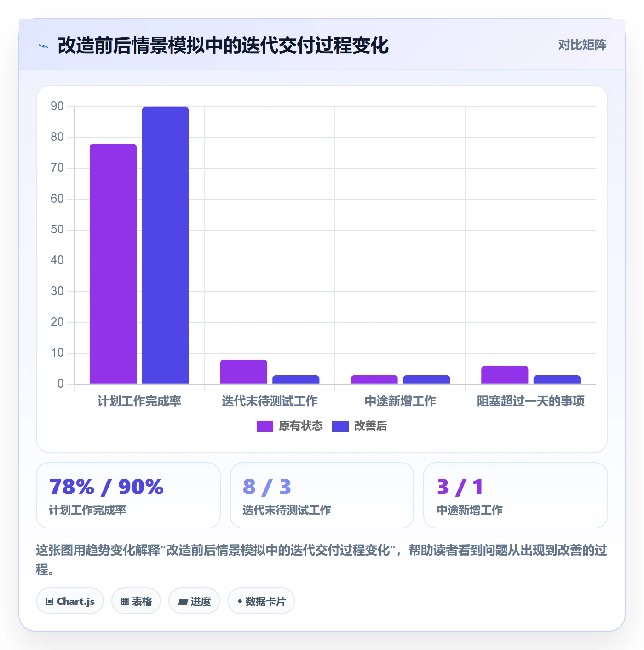644x650 pixels.
Task: Click the purple 计划工作完成率 bar at 78
Action: [113, 264]
